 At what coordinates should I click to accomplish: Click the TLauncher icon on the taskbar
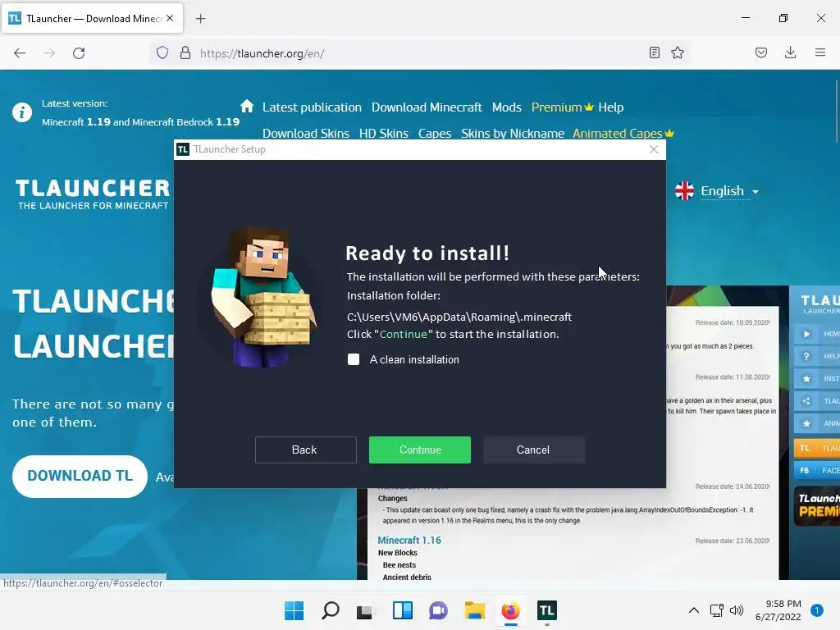point(546,610)
